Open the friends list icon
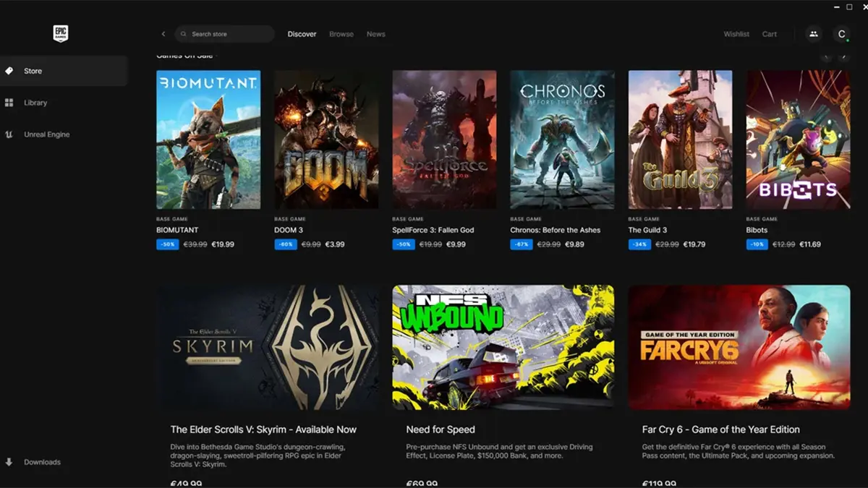Screen dimensions: 868x488 812,34
